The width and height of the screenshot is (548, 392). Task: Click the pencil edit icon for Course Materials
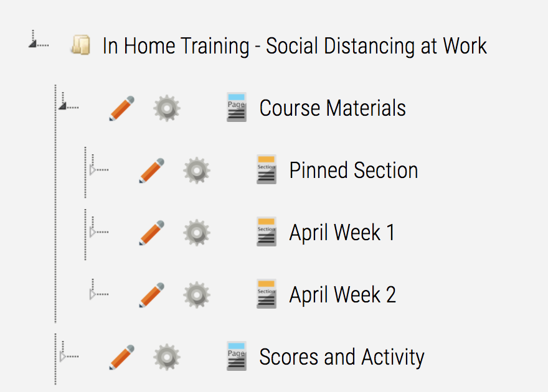[x=121, y=108]
